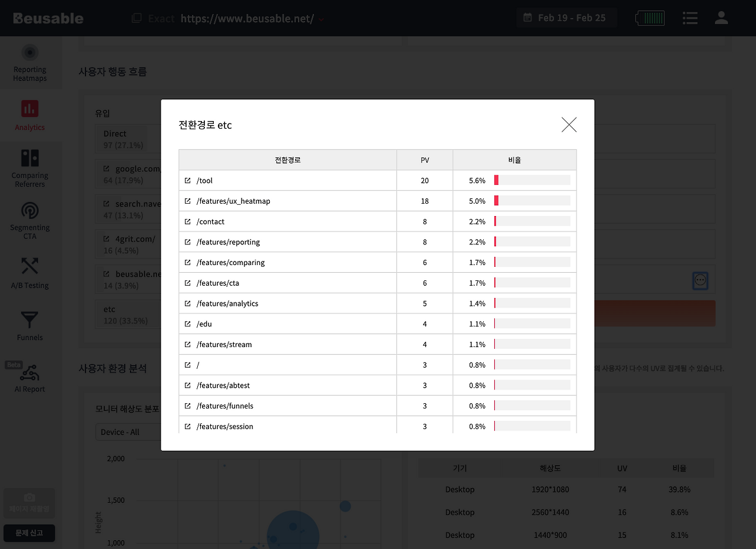Click the Exact match type label
This screenshot has width=756, height=549.
tap(161, 18)
